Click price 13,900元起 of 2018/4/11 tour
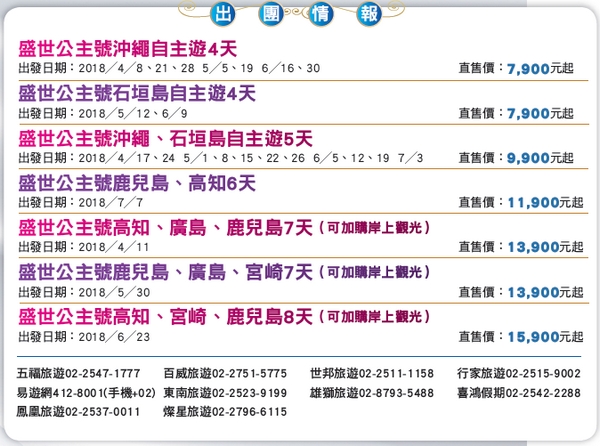 [545, 247]
